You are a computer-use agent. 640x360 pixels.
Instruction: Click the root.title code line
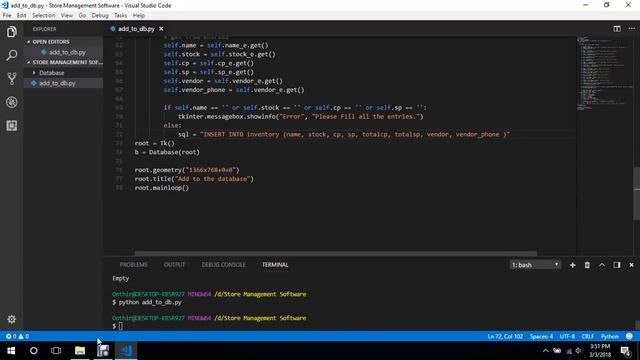pos(194,179)
